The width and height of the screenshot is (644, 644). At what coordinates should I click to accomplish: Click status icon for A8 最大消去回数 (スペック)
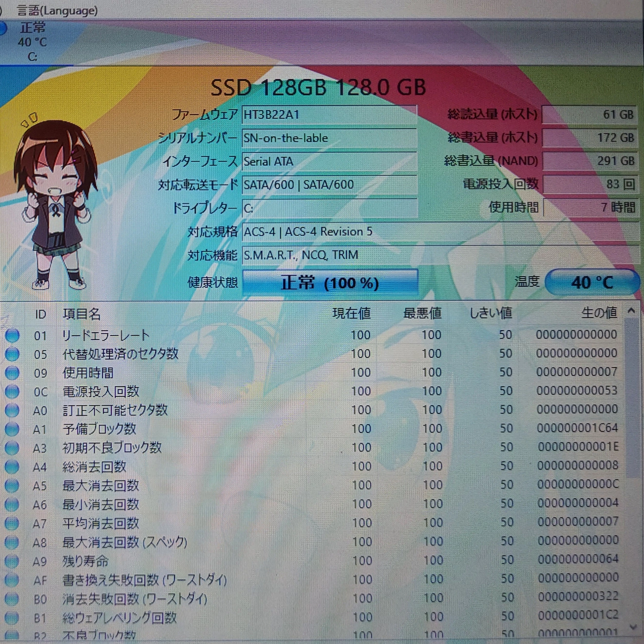click(12, 542)
